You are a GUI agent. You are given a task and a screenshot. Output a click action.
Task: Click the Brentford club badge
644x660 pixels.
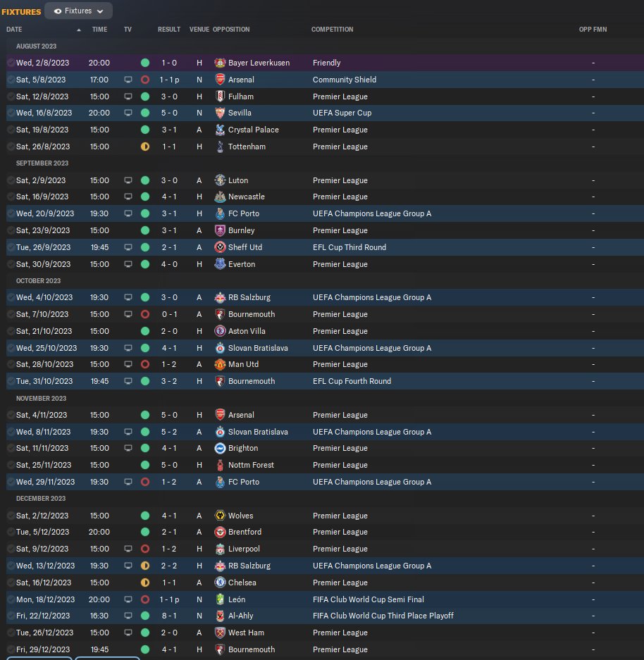tap(220, 532)
